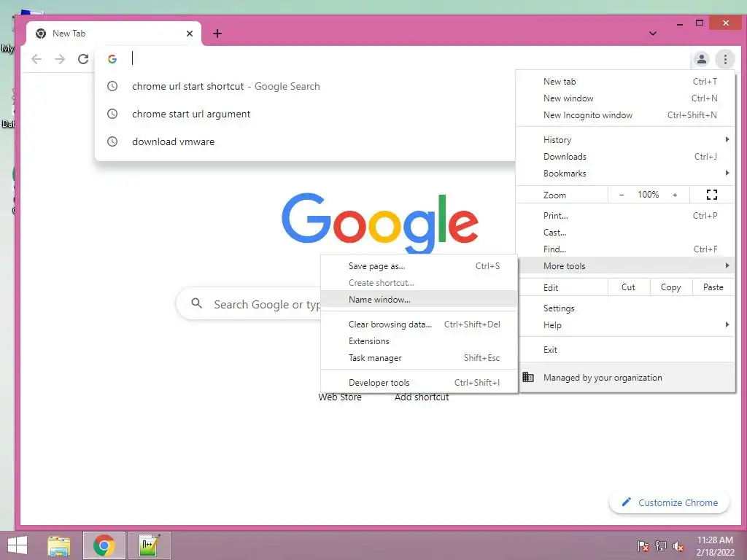Decrease zoom with minus button

coord(622,195)
